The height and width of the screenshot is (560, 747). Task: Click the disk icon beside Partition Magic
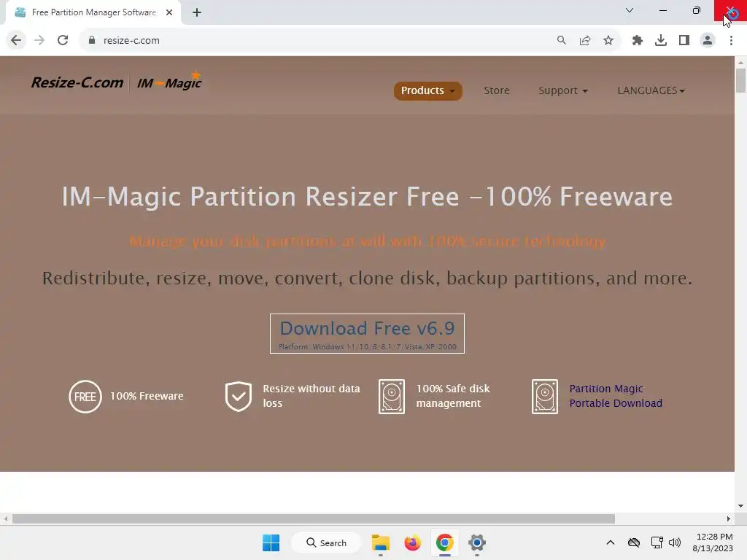[544, 396]
